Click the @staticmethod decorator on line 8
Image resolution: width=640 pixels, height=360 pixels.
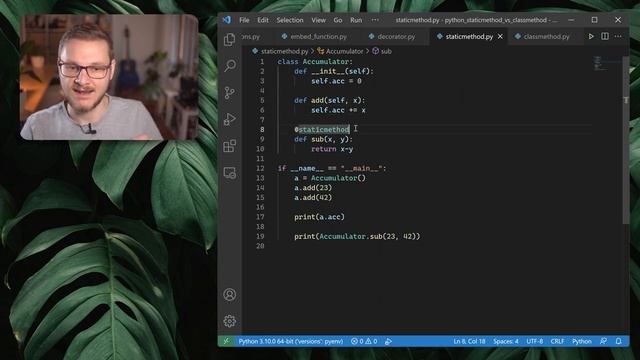(322, 129)
